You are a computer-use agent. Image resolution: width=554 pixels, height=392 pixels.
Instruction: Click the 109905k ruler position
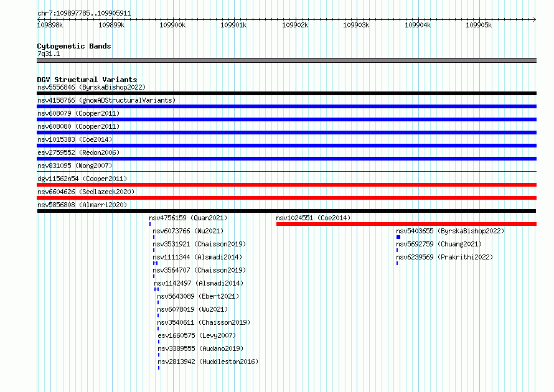click(479, 25)
